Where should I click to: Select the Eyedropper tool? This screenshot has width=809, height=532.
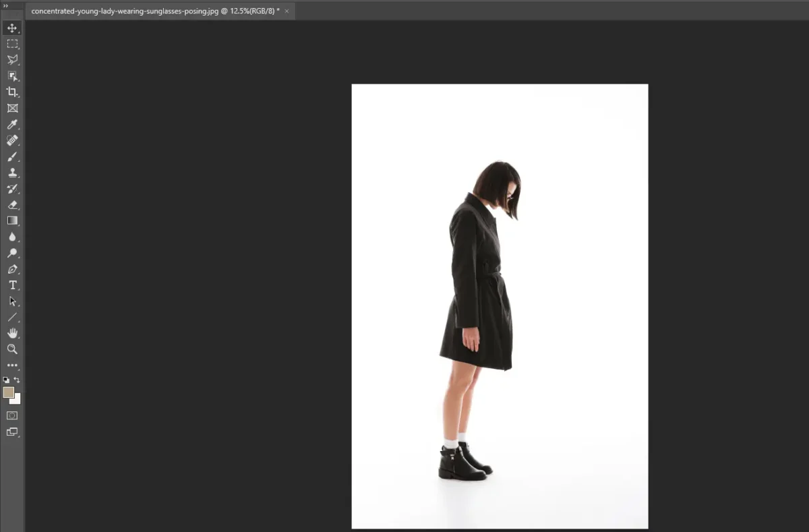click(12, 125)
